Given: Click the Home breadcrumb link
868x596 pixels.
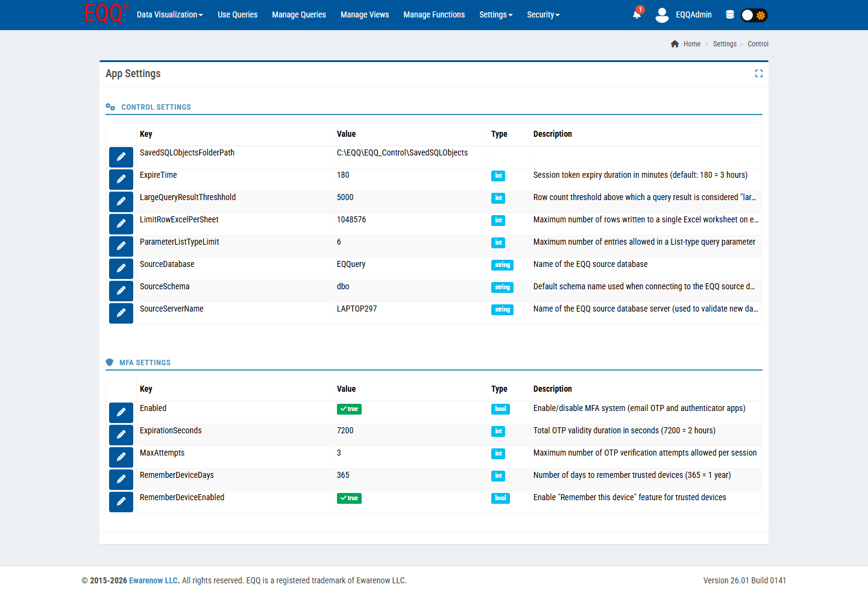Looking at the screenshot, I should [x=691, y=44].
